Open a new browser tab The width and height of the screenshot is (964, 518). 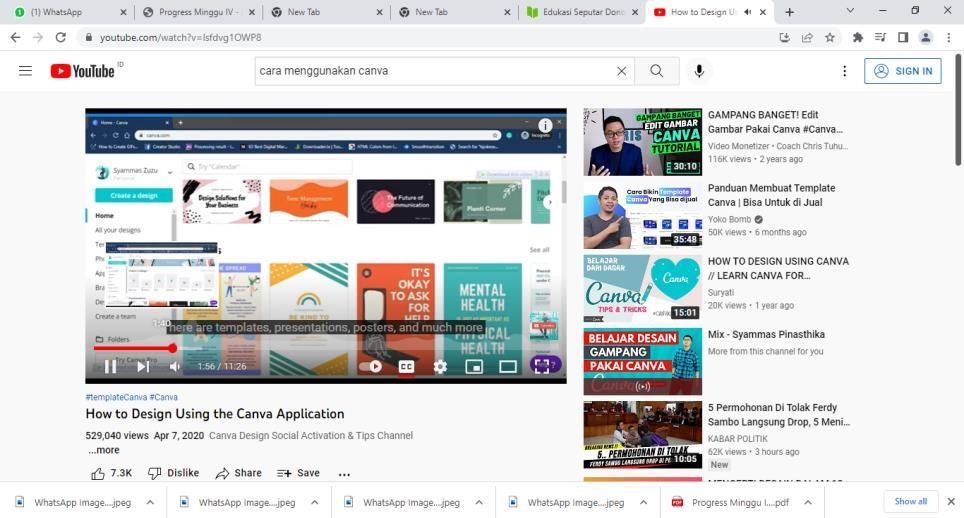pyautogui.click(x=790, y=12)
